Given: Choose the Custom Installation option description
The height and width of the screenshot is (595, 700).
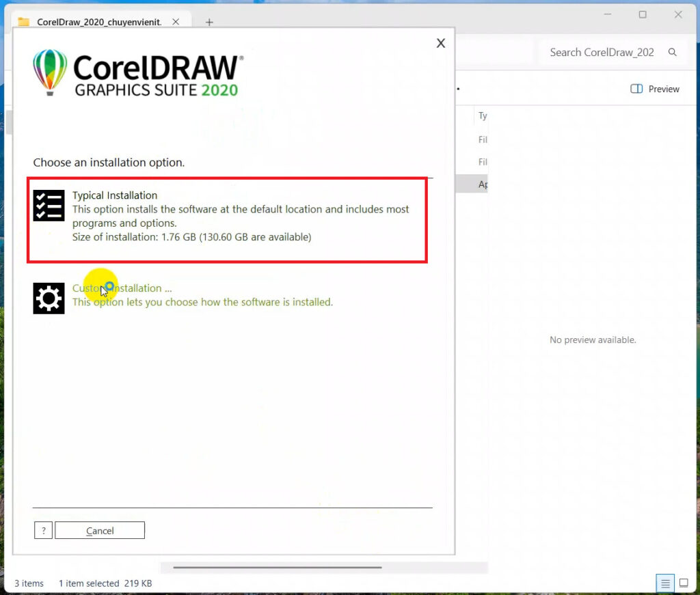Looking at the screenshot, I should (202, 302).
